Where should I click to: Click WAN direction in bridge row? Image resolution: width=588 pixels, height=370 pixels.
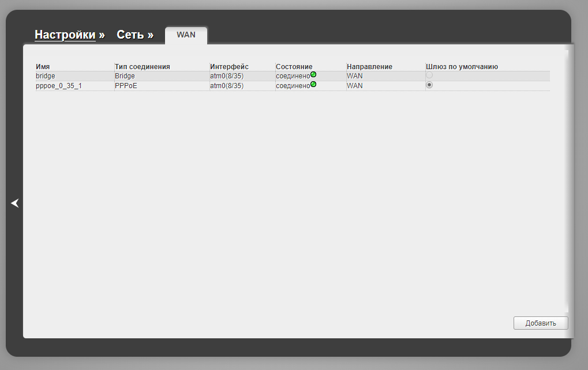point(355,76)
